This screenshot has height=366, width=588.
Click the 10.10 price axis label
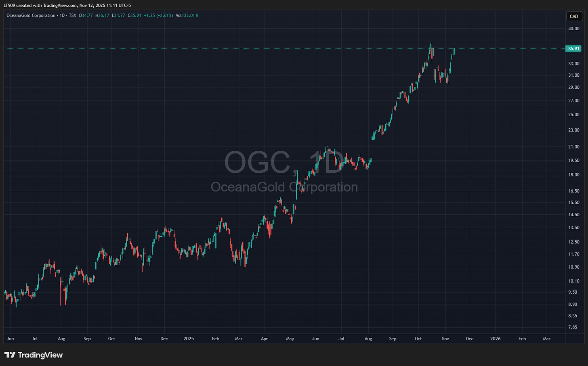click(574, 281)
